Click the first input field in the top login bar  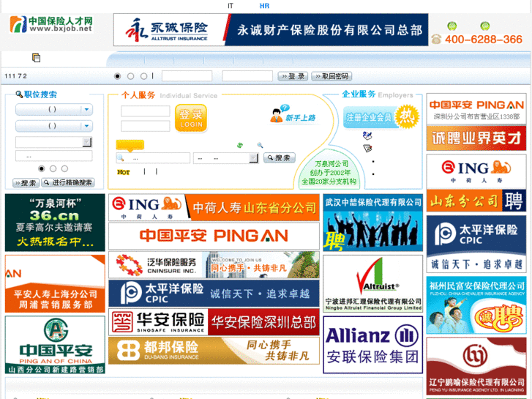point(187,76)
